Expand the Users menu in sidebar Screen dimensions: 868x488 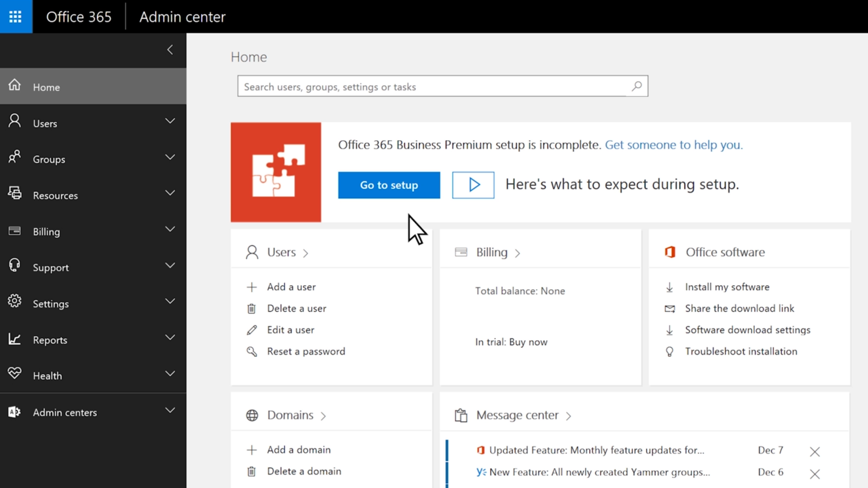click(170, 121)
